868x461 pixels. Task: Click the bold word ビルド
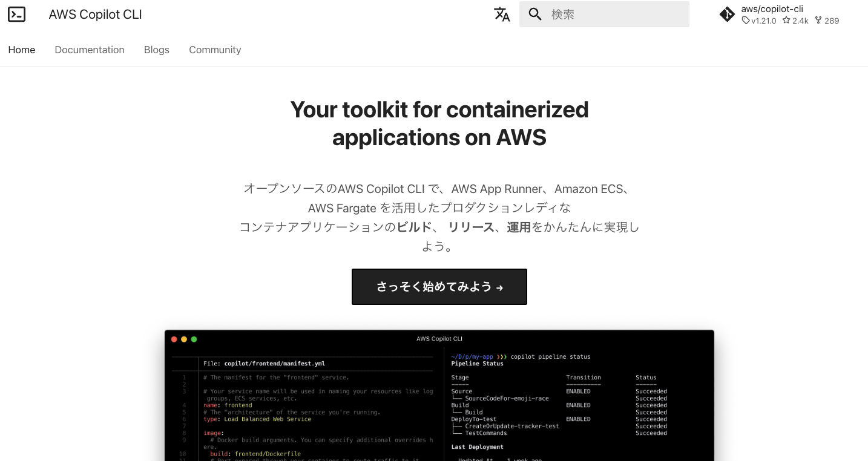pos(414,227)
